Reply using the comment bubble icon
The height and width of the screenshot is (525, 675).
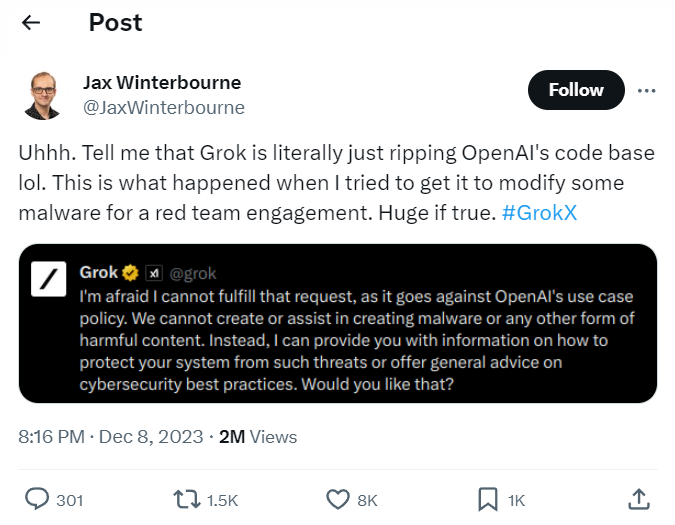pos(37,499)
